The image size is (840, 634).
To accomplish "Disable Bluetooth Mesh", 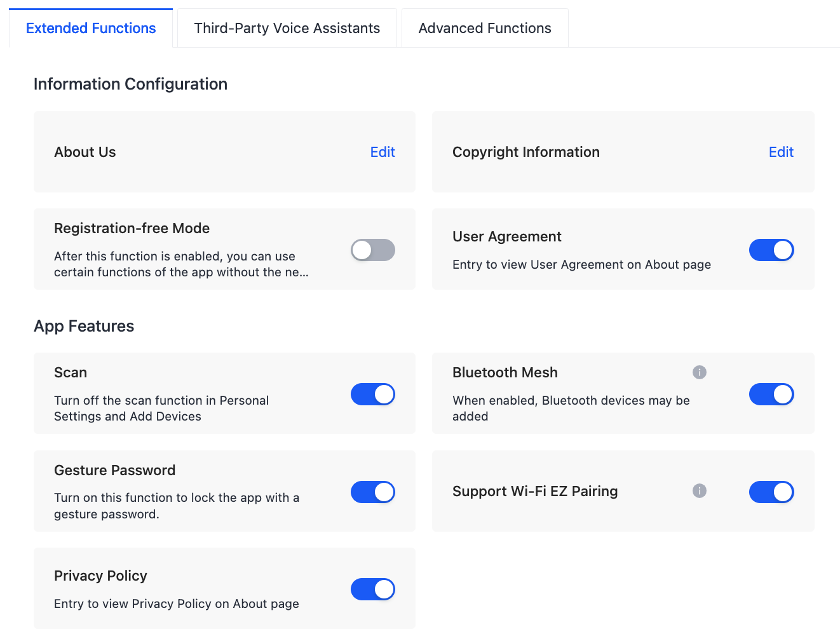I will [x=771, y=394].
